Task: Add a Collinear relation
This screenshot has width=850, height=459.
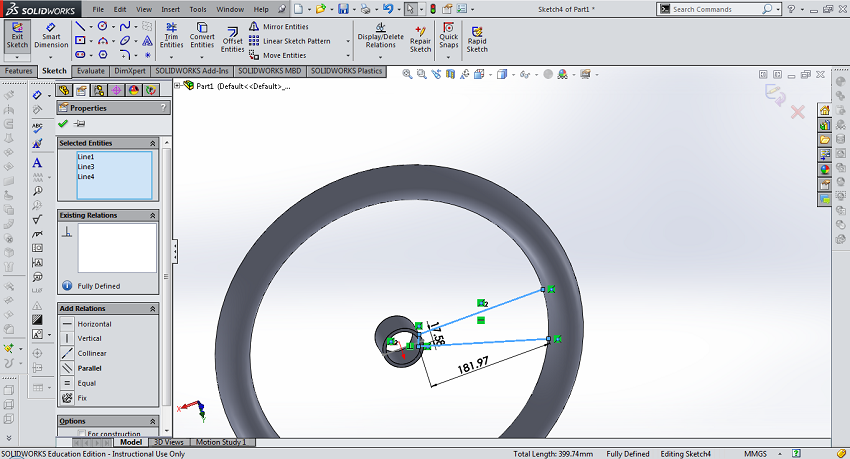Action: [84, 353]
